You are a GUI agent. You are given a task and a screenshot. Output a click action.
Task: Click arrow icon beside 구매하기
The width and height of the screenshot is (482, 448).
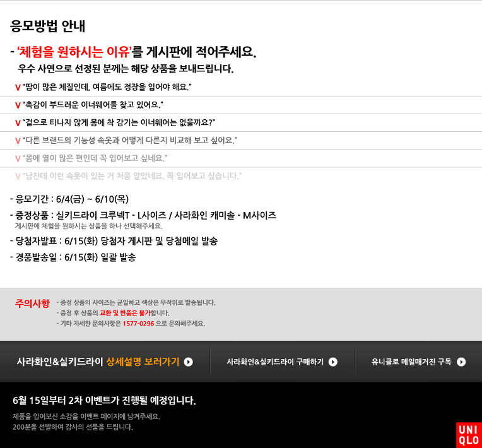333,362
